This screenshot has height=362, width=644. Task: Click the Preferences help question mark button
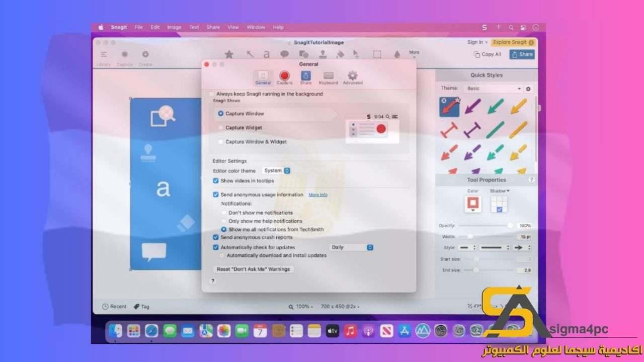tap(212, 281)
